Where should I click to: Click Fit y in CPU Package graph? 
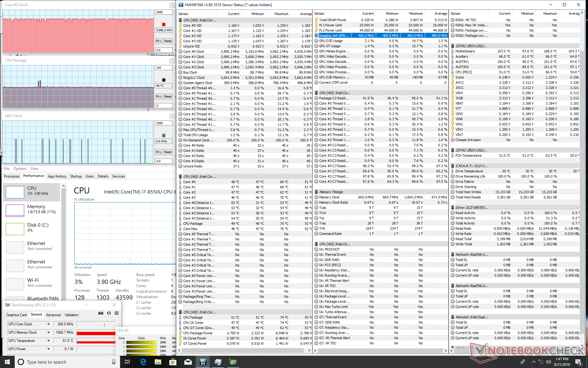coord(159,97)
